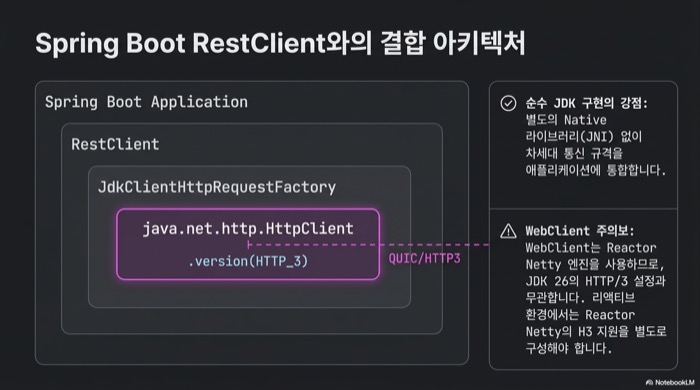700x390 pixels.
Task: Select the slide title 'Spring Boot RestClient와의 결합 아키텍처'
Action: [x=280, y=44]
